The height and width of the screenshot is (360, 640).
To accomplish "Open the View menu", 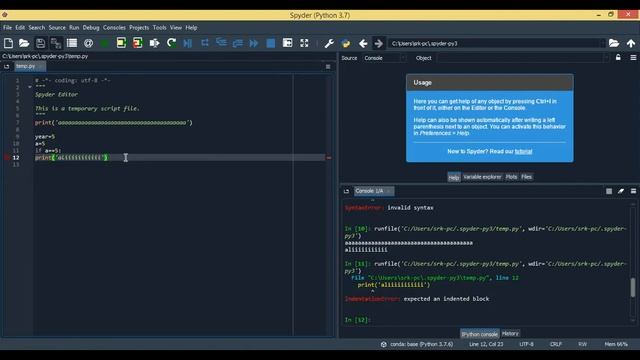I will 176,28.
